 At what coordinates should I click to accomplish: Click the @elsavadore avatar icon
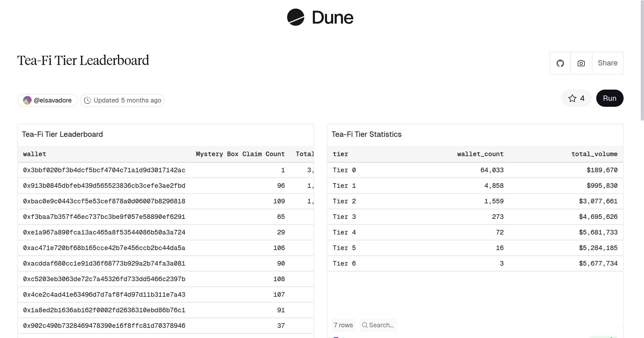27,100
